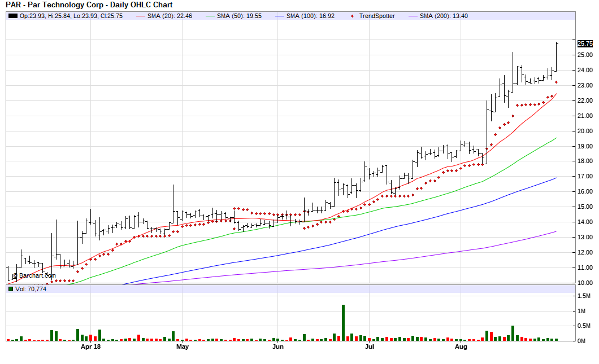
Task: Click the red TrendSpotter diamond legend icon
Action: pos(352,16)
